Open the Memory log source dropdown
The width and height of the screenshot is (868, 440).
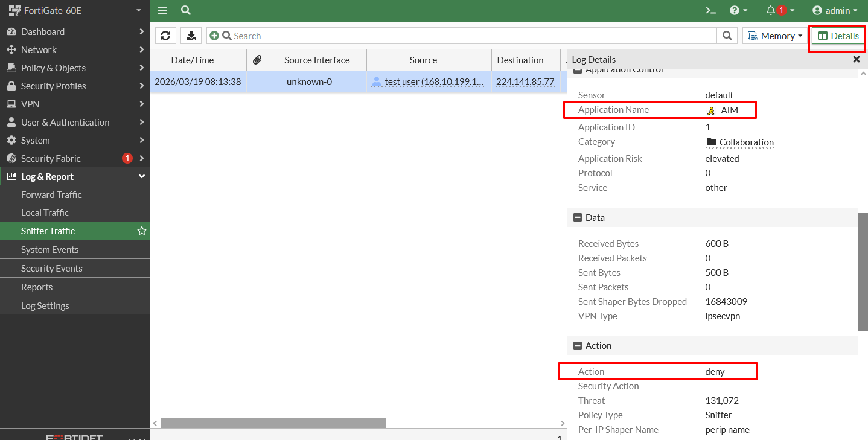(x=775, y=36)
